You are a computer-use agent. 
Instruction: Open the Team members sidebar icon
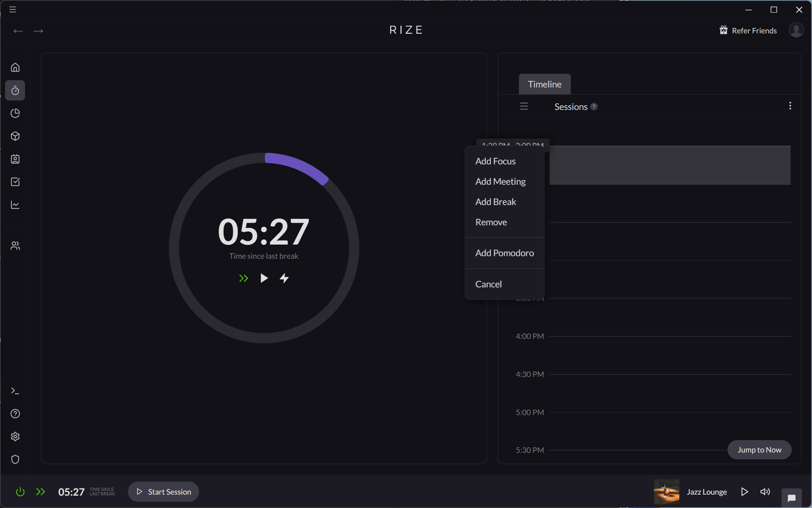(x=15, y=245)
